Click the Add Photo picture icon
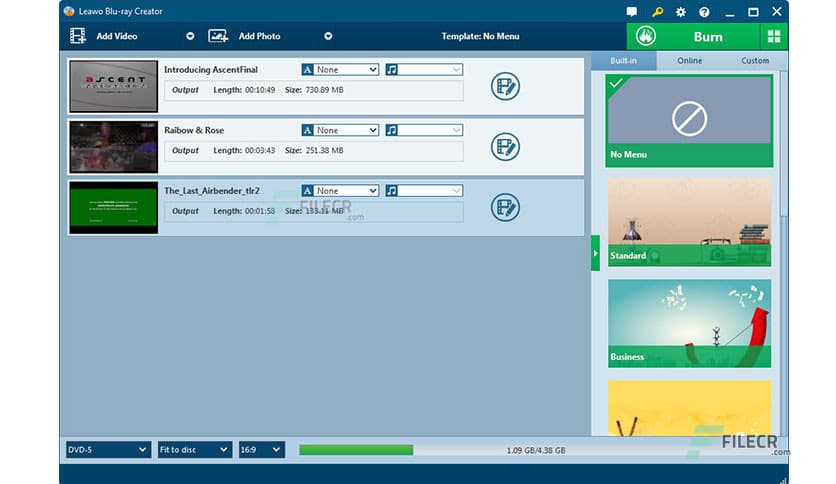836x484 pixels. pyautogui.click(x=218, y=36)
